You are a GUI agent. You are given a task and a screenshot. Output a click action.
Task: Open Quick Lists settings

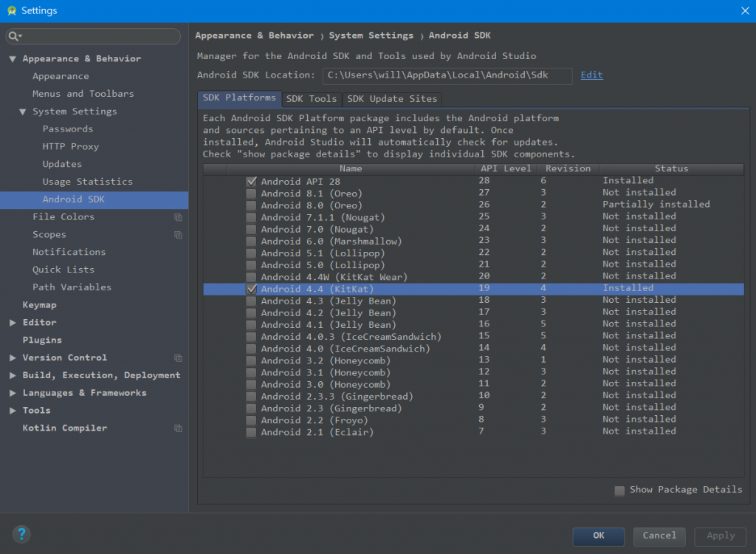63,270
